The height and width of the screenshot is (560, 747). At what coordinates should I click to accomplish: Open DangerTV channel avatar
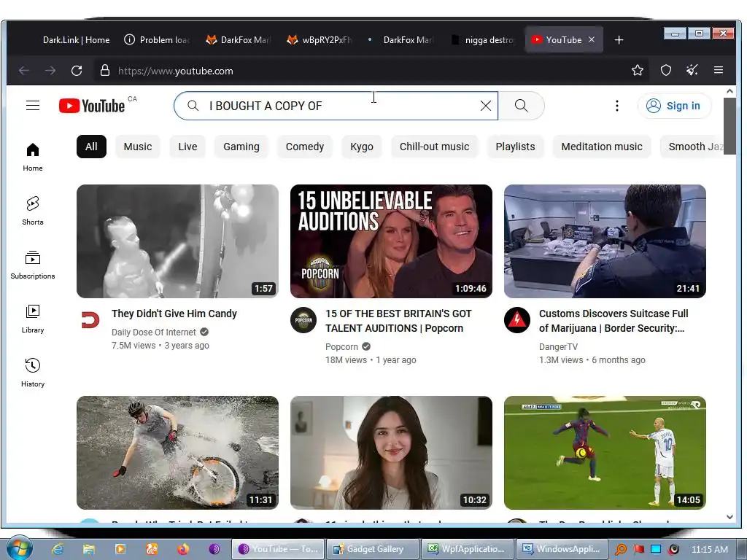point(517,320)
